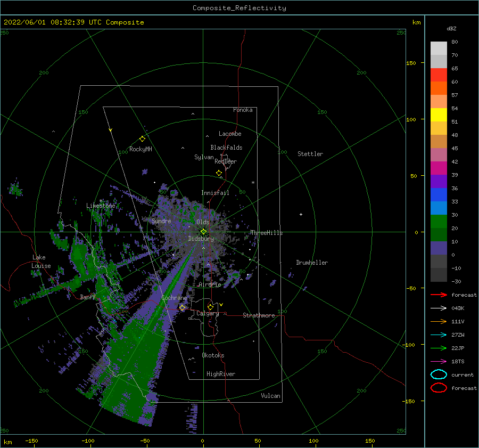The image size is (479, 448).
Task: Select the green 22JP arrow legend icon
Action: [x=439, y=348]
